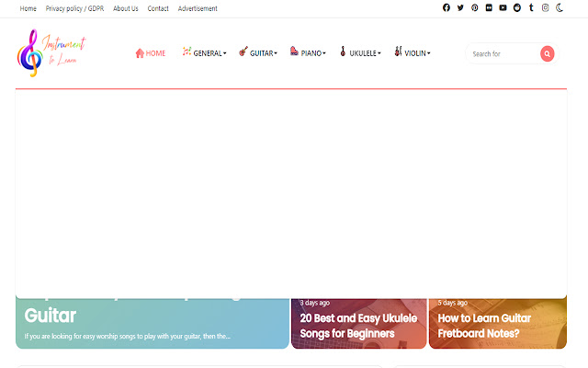Screen dimensions: 588x368
Task: Open the Home link in top bar
Action: click(28, 8)
